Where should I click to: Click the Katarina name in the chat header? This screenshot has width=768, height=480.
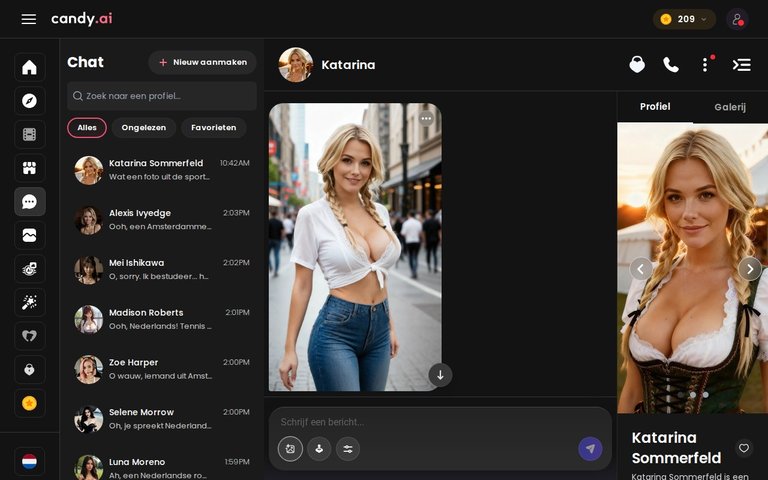click(348, 65)
